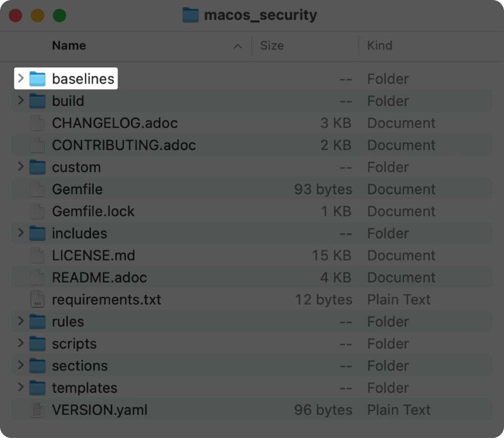Select the README.adoc file name
This screenshot has height=438, width=504.
pyautogui.click(x=100, y=277)
